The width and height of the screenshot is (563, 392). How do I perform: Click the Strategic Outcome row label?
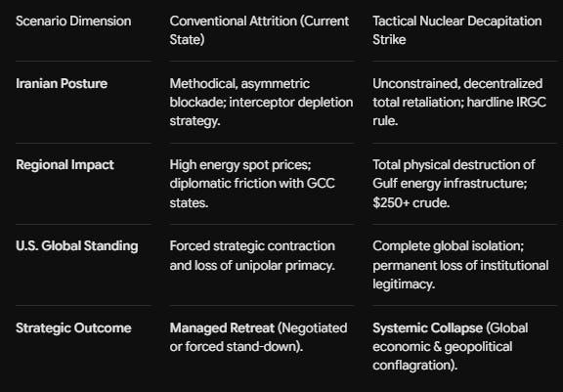point(73,327)
